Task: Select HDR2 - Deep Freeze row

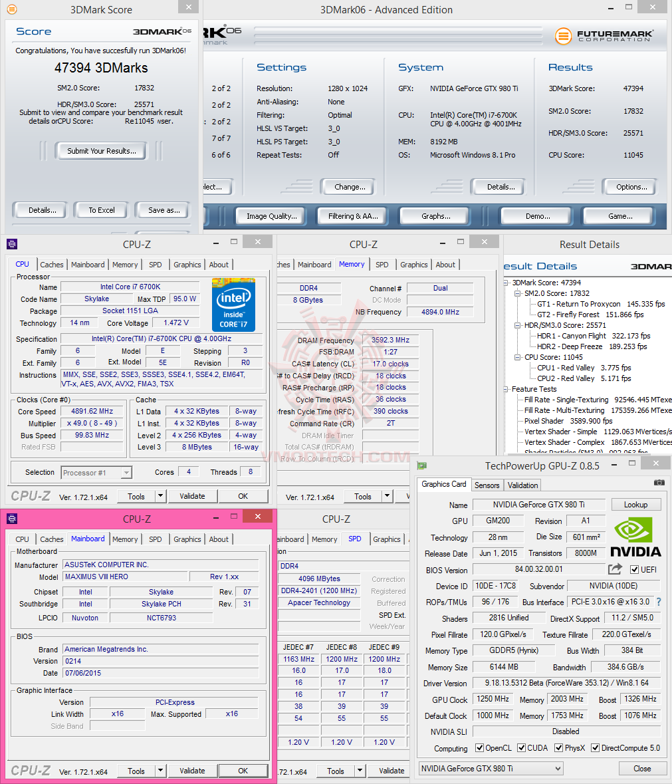Action: click(x=592, y=346)
